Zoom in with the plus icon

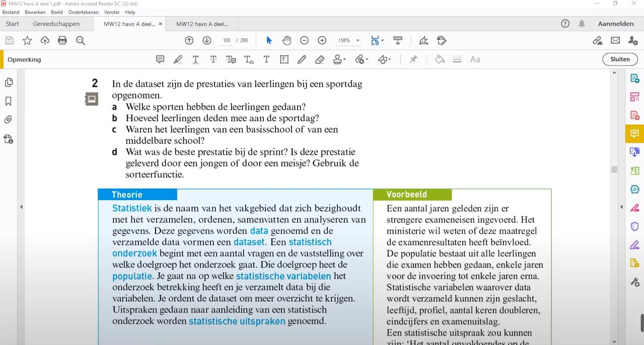322,41
